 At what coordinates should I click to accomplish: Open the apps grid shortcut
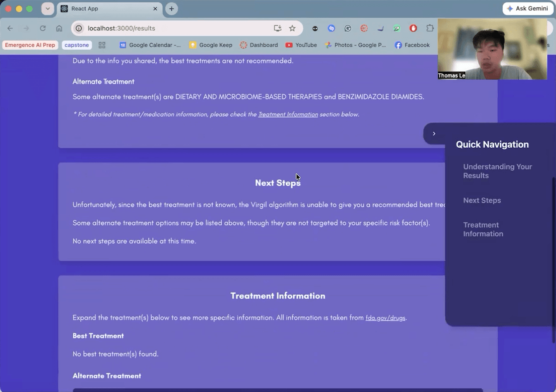(x=102, y=45)
